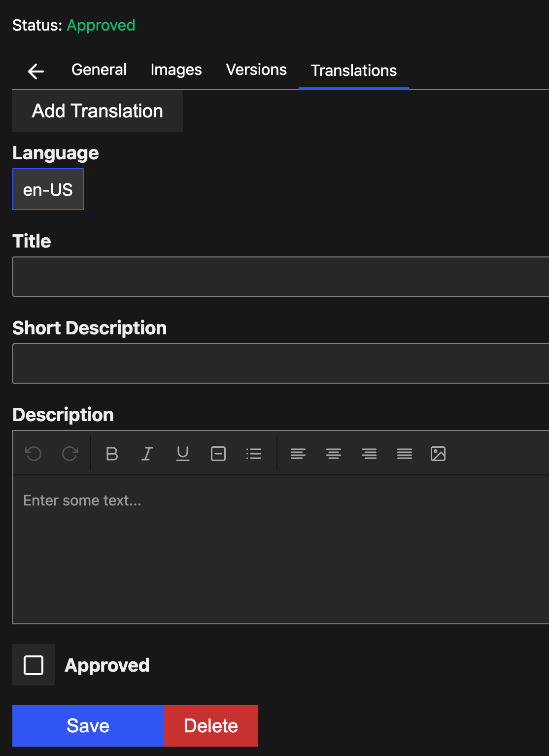
Task: Align text left
Action: (298, 453)
